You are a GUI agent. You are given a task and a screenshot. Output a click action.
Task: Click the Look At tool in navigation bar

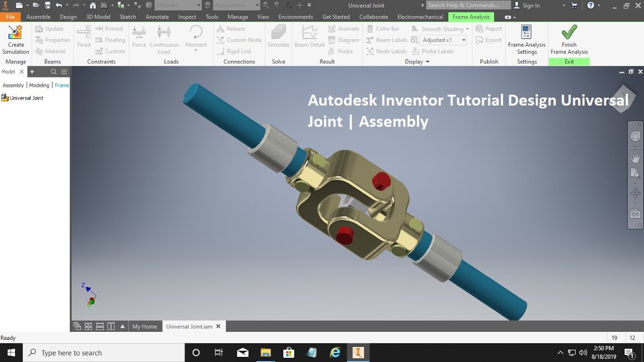(635, 214)
